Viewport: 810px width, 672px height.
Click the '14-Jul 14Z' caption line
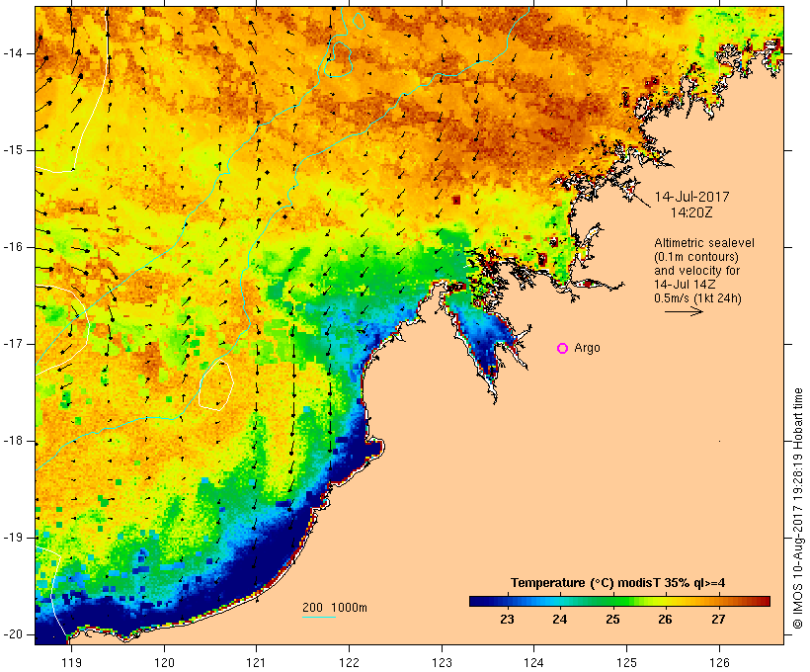685,285
